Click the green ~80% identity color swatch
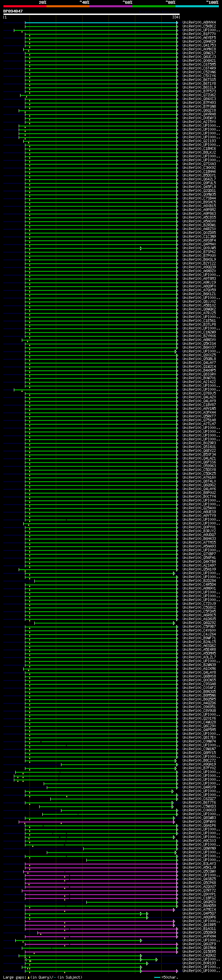222x980 pixels. pos(154,6)
